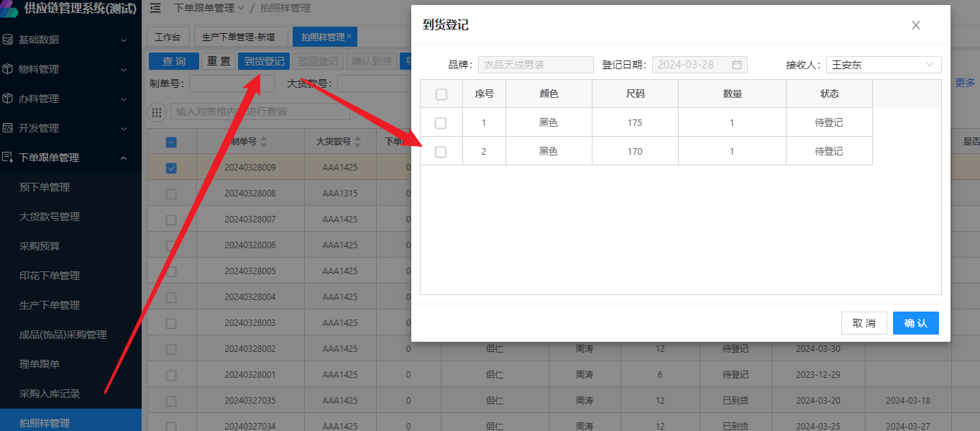Collapse the 下单跟单管理 sidebar menu

click(x=123, y=158)
